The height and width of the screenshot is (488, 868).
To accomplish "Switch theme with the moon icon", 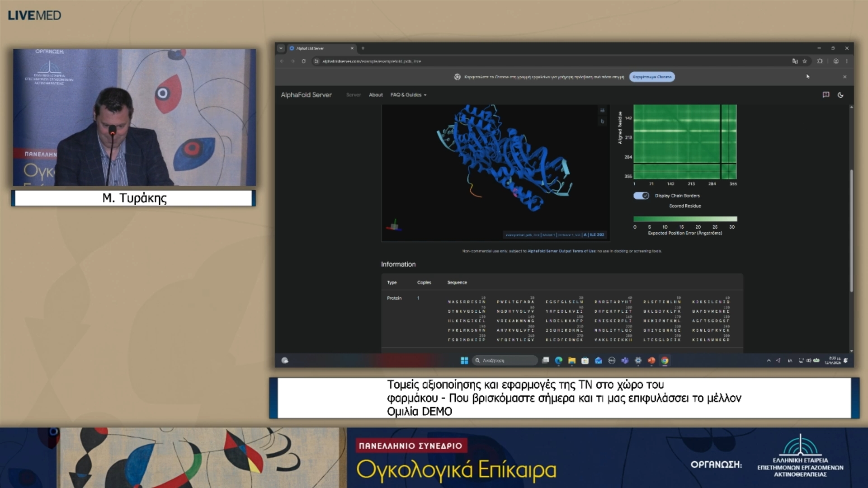I will [x=840, y=95].
